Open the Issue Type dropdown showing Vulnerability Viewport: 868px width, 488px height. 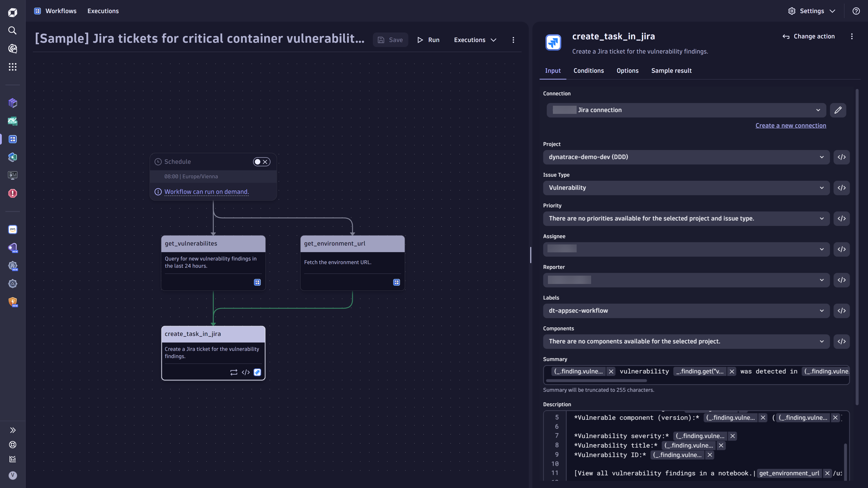[x=686, y=188]
